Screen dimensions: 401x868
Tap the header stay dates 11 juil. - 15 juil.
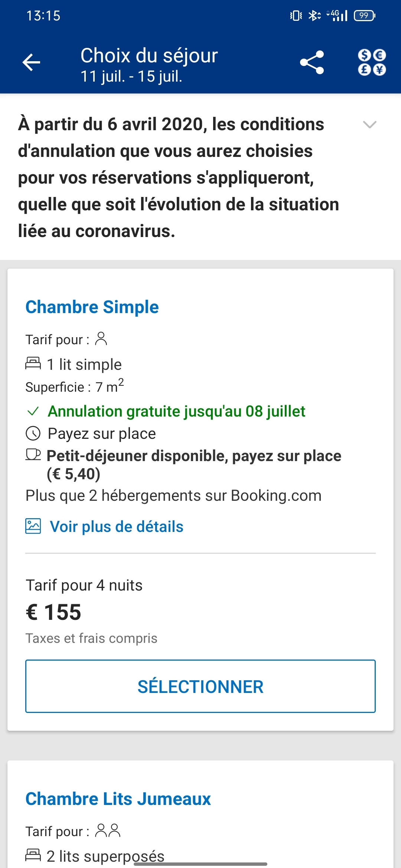tap(131, 76)
